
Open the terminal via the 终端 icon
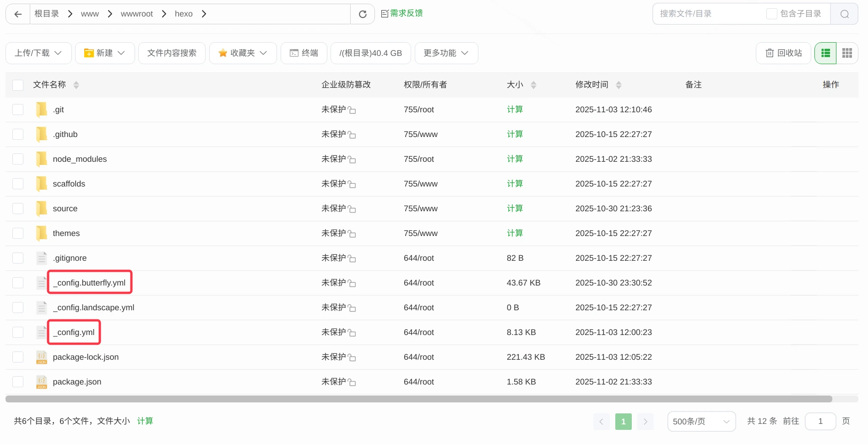pyautogui.click(x=304, y=53)
